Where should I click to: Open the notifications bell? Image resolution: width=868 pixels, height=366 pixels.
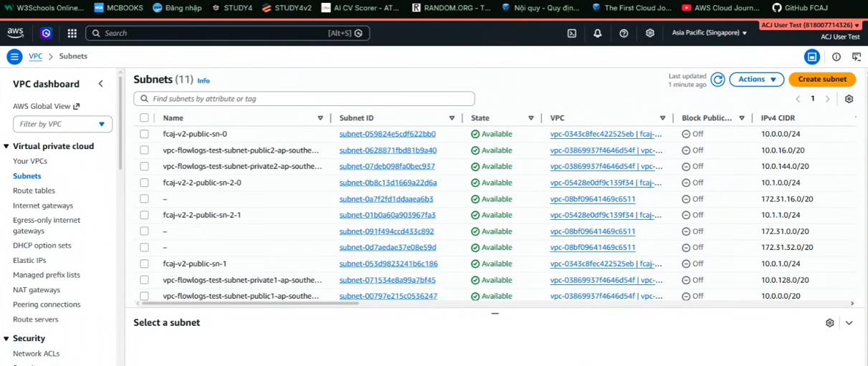[x=598, y=33]
